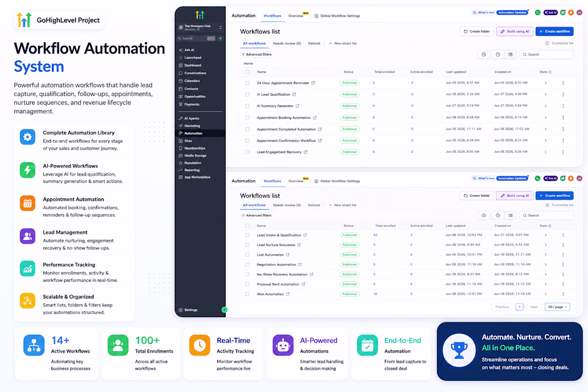Select Needs review (0) tab in upper panel

tap(287, 43)
